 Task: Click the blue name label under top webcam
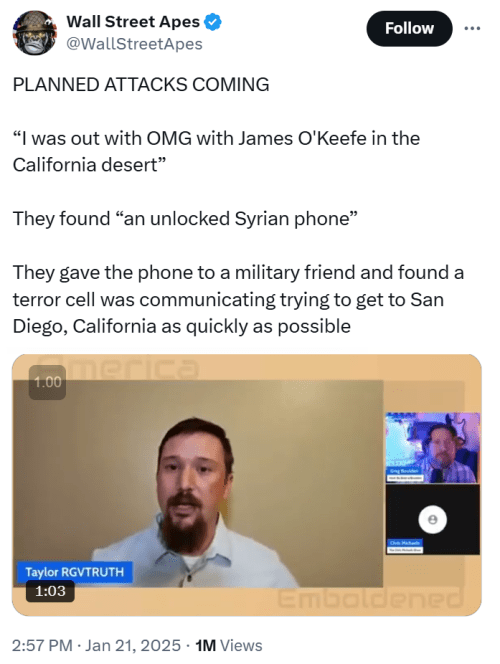tap(405, 471)
